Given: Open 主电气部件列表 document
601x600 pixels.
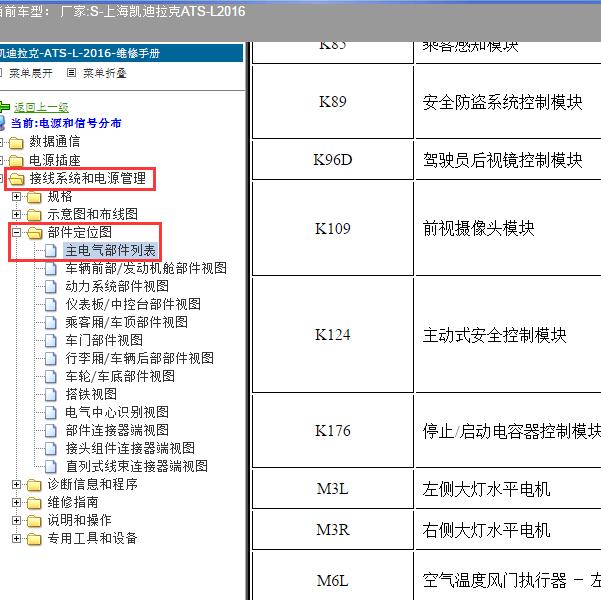Looking at the screenshot, I should pyautogui.click(x=110, y=251).
